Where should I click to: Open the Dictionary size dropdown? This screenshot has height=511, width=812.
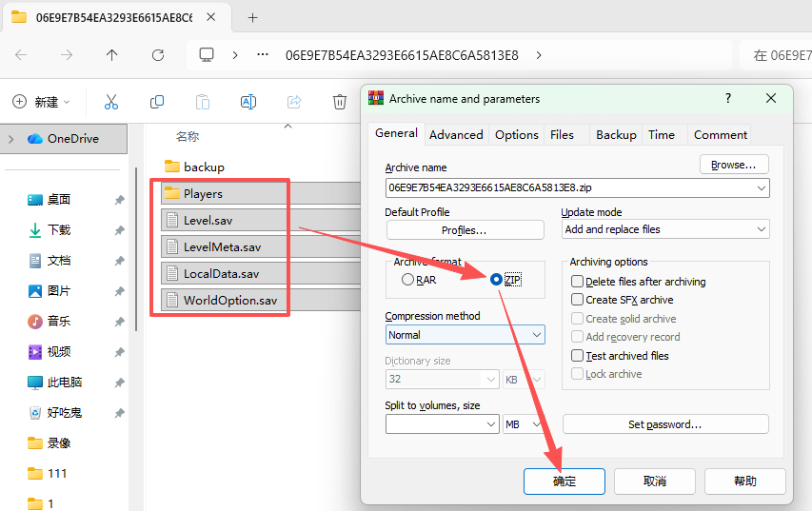pyautogui.click(x=443, y=379)
